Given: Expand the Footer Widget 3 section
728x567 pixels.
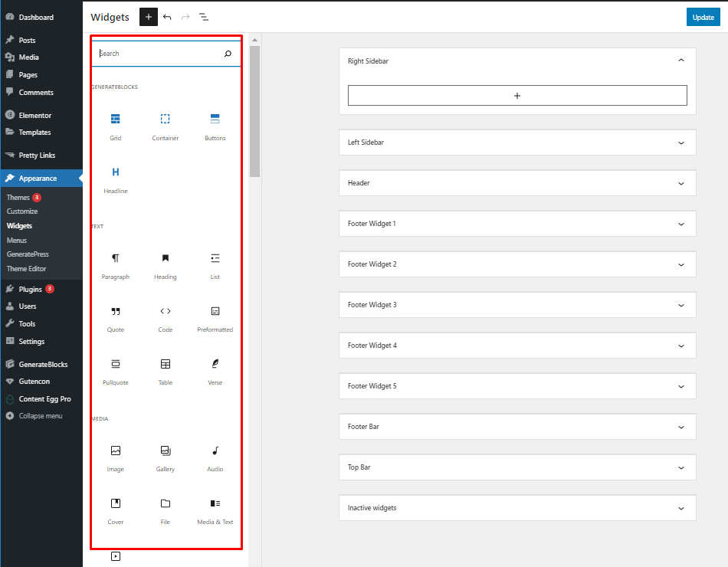Looking at the screenshot, I should pos(680,304).
